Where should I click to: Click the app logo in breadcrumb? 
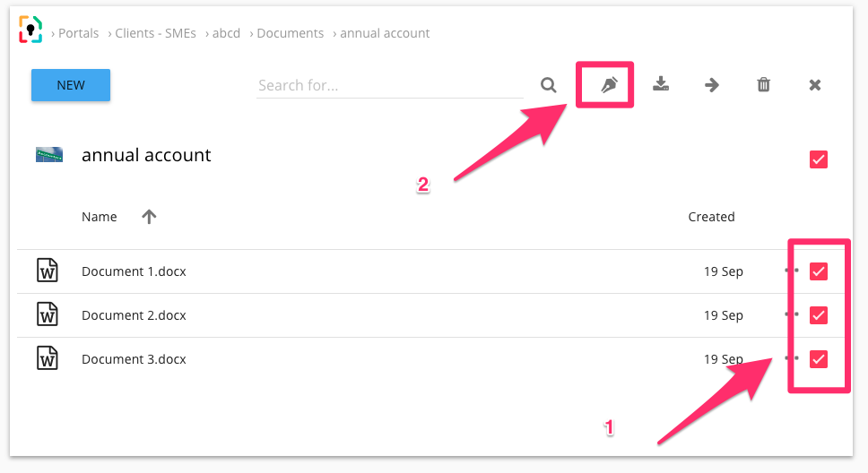point(30,30)
